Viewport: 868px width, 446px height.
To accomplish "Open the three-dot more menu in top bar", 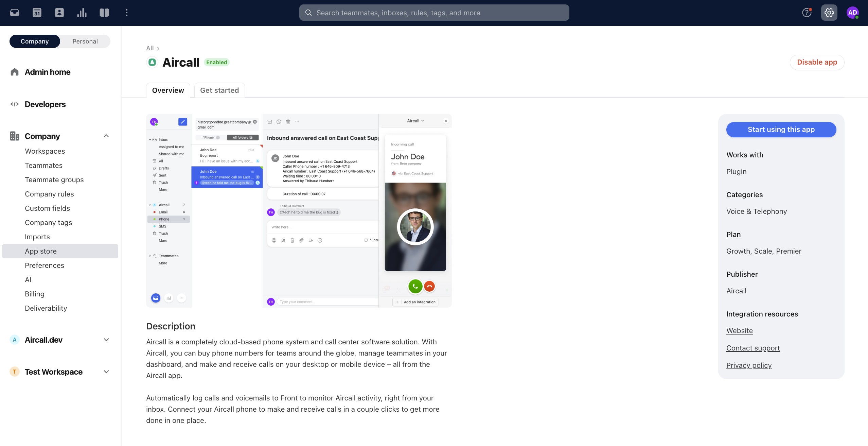I will 127,13.
